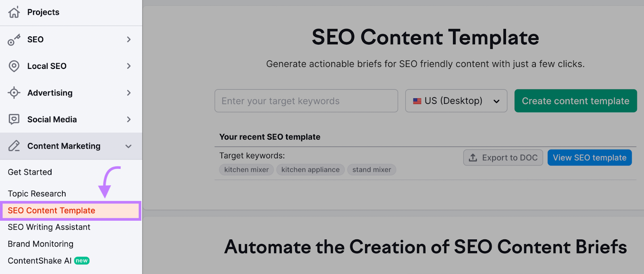The image size is (644, 274).
Task: Collapse the Content Marketing section
Action: tap(128, 146)
